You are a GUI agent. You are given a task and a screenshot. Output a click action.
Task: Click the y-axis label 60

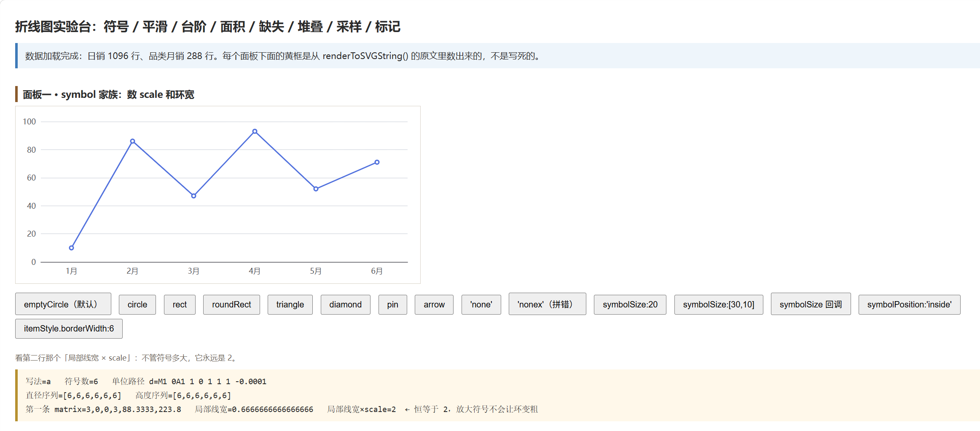coord(32,178)
